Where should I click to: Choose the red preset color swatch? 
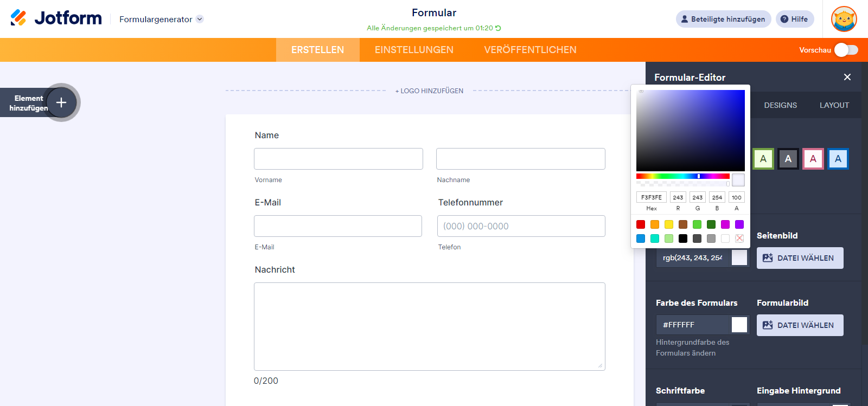641,224
